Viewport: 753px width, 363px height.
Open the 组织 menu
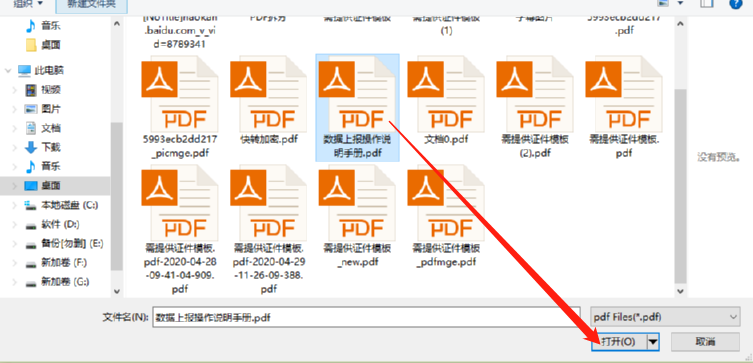pyautogui.click(x=27, y=4)
